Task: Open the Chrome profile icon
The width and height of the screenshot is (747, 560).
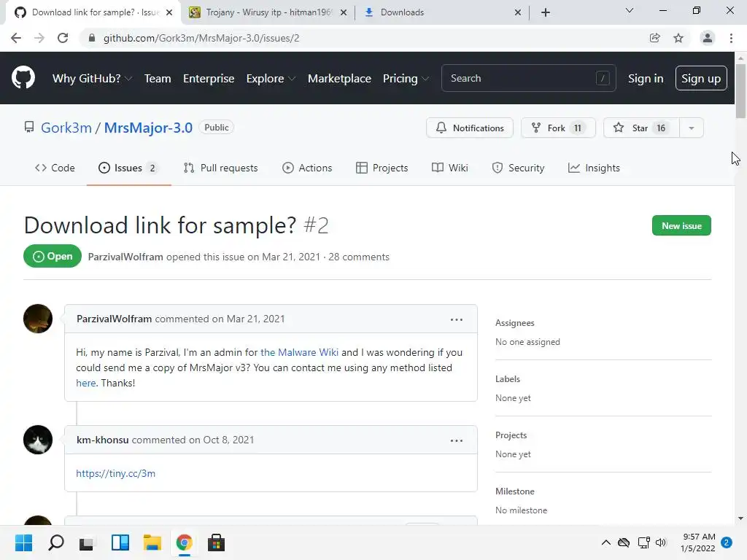Action: (x=708, y=38)
